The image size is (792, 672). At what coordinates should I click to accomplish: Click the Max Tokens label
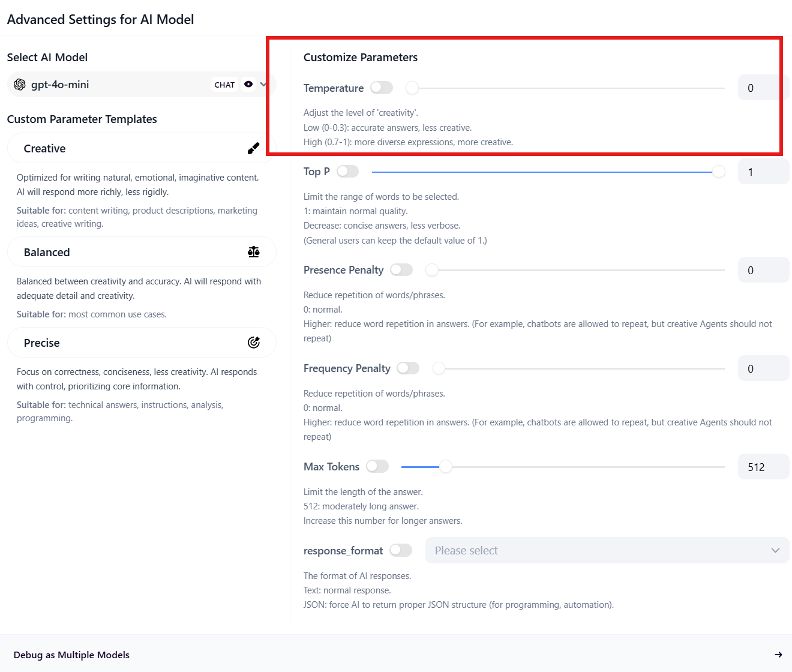[331, 467]
